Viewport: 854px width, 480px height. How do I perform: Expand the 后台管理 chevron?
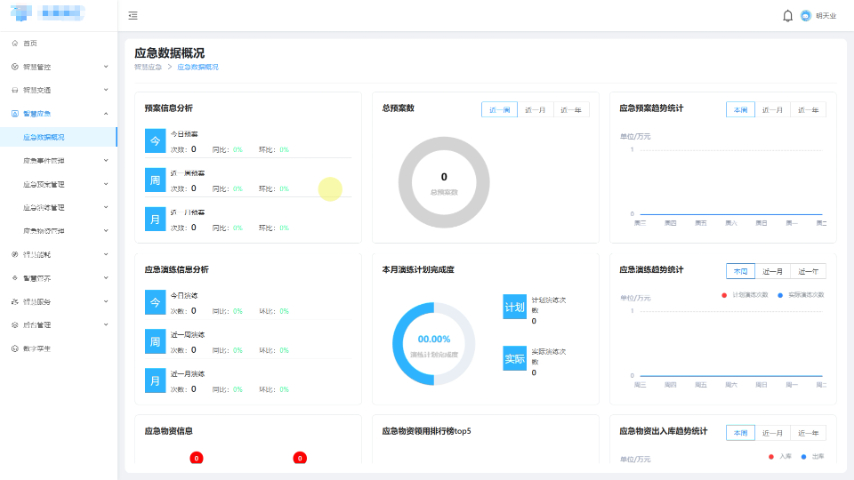(x=106, y=325)
